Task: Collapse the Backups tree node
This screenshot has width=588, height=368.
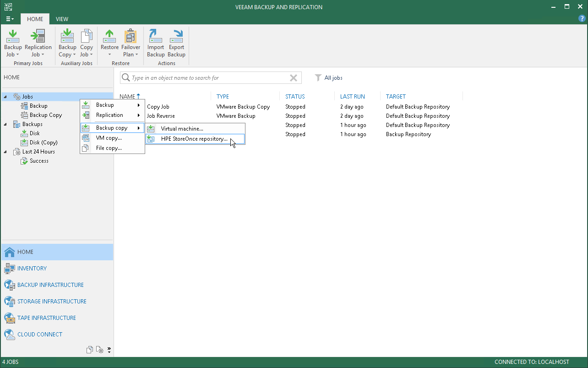Action: click(x=5, y=124)
